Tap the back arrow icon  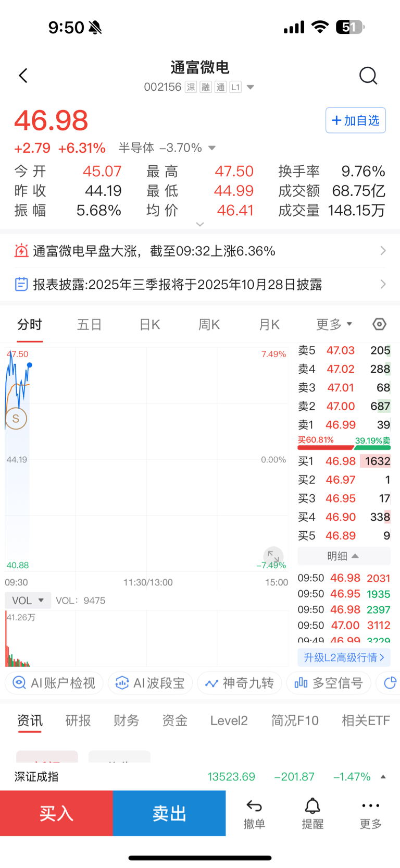coord(23,76)
